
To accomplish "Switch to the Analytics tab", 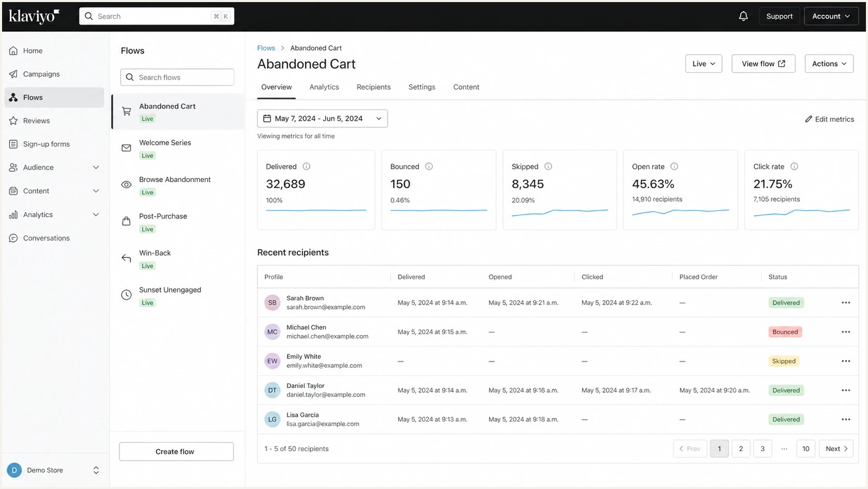I will click(324, 87).
